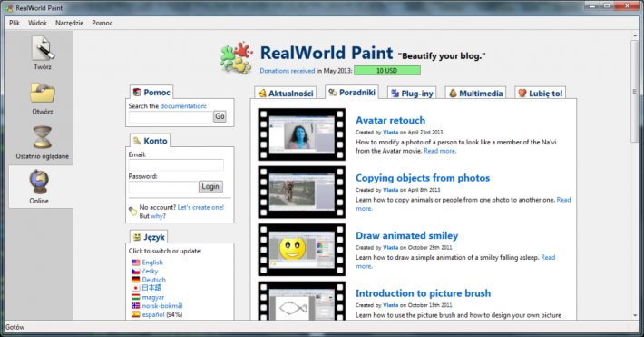
Task: Switch to the Poradniki tab
Action: point(352,92)
